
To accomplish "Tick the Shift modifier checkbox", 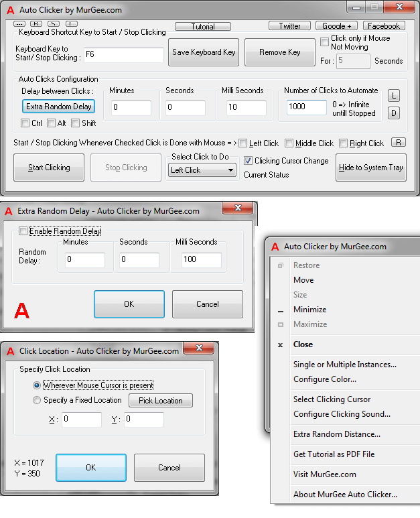I will 75,123.
